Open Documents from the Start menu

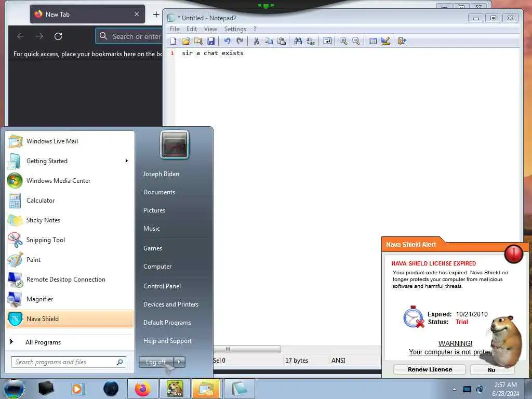(159, 192)
